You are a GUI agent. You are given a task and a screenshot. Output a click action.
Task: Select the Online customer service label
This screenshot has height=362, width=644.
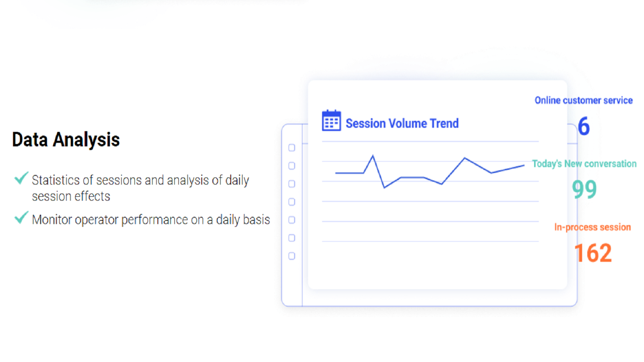point(583,101)
